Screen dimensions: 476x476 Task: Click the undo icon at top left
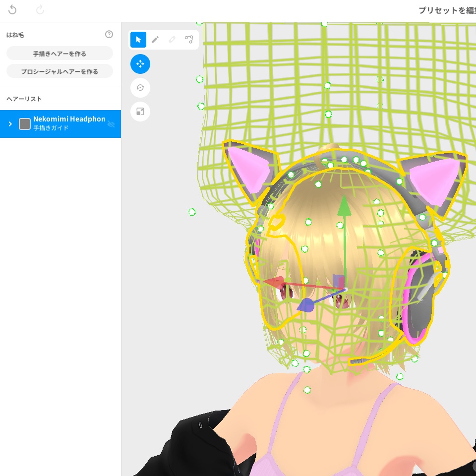click(12, 9)
